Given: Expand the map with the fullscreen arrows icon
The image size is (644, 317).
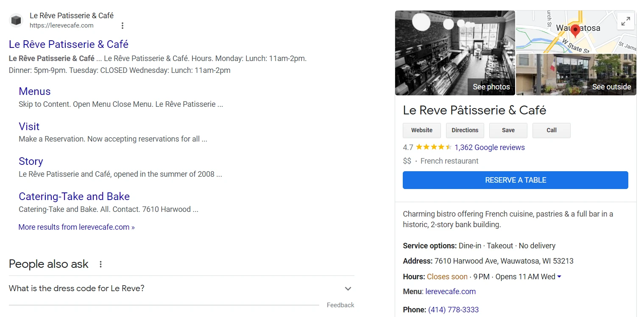Looking at the screenshot, I should pos(626,21).
